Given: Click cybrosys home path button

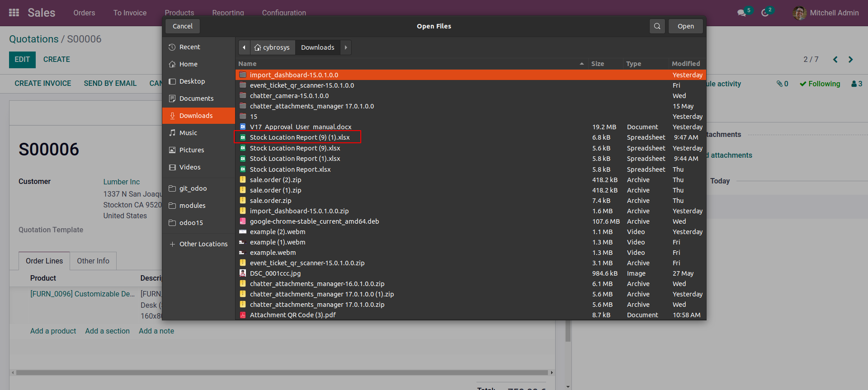Looking at the screenshot, I should (272, 47).
